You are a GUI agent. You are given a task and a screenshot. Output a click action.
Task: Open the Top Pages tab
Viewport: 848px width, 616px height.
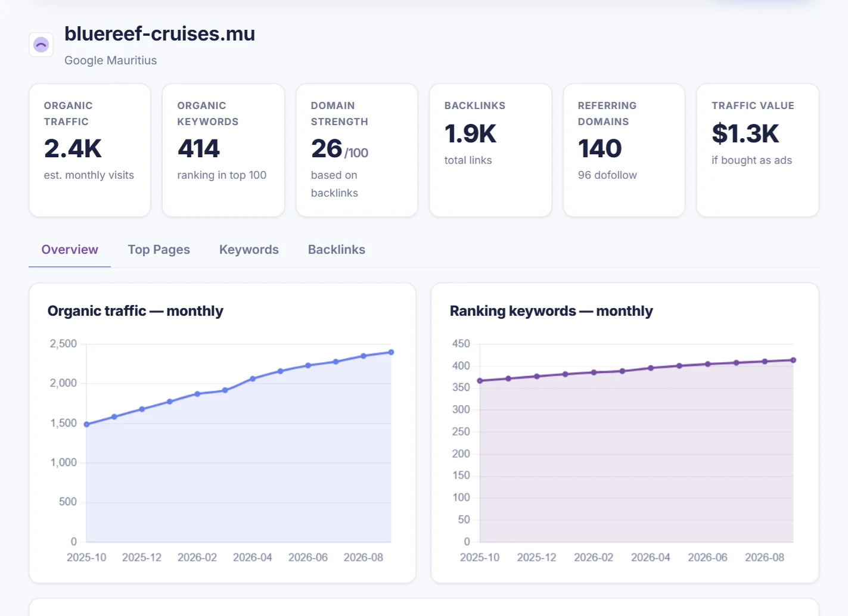pyautogui.click(x=159, y=250)
